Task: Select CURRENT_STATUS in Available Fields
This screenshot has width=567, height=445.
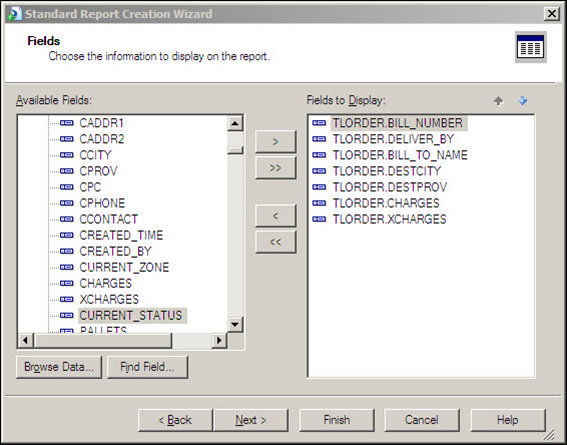Action: tap(131, 315)
